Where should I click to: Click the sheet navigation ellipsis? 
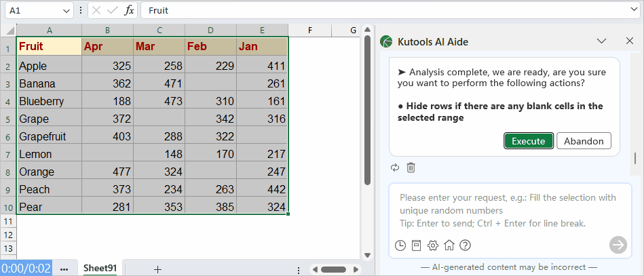64,269
